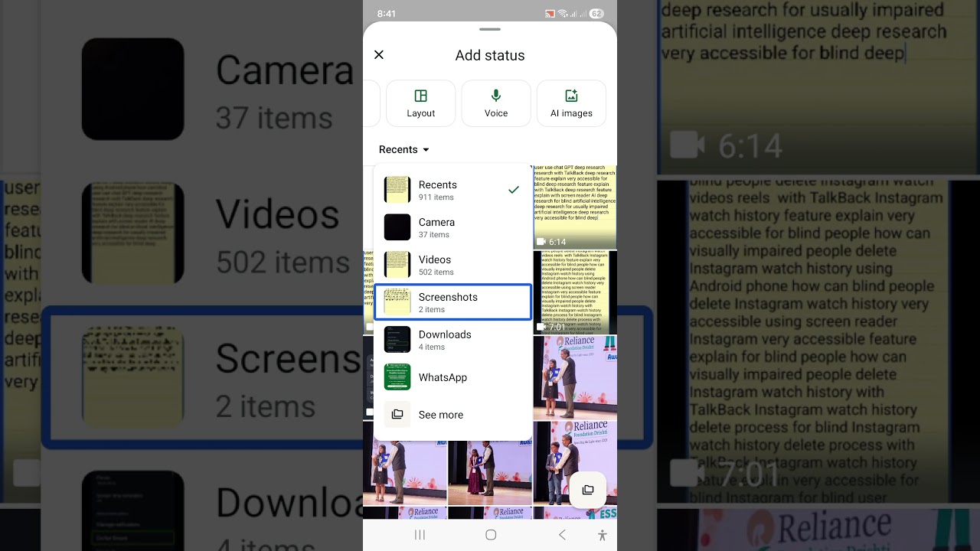Screen dimensions: 980x551
Task: Tap the sparkle image icon in AI images
Action: pyautogui.click(x=571, y=96)
